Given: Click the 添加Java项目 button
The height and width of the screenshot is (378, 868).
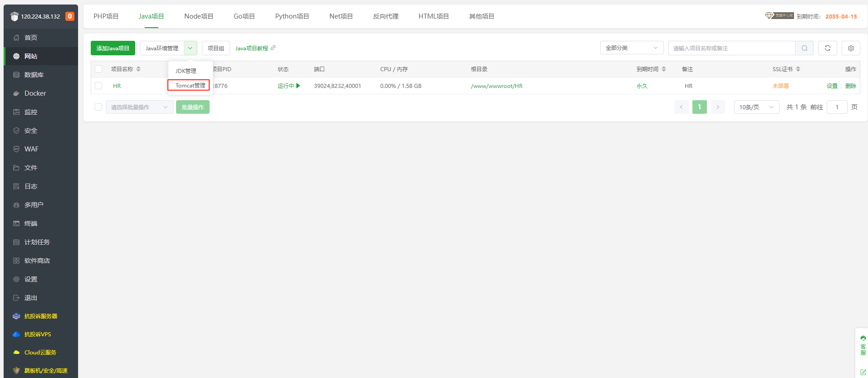Looking at the screenshot, I should click(113, 48).
